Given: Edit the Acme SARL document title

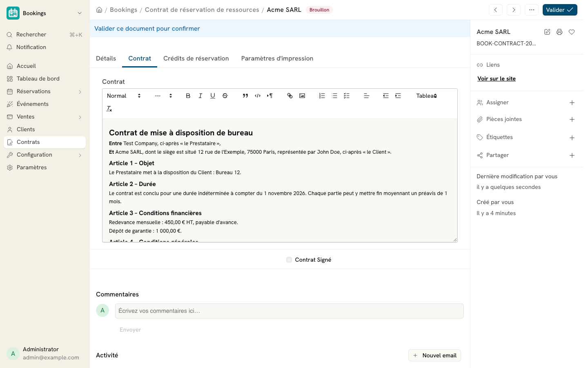Looking at the screenshot, I should click(x=547, y=32).
